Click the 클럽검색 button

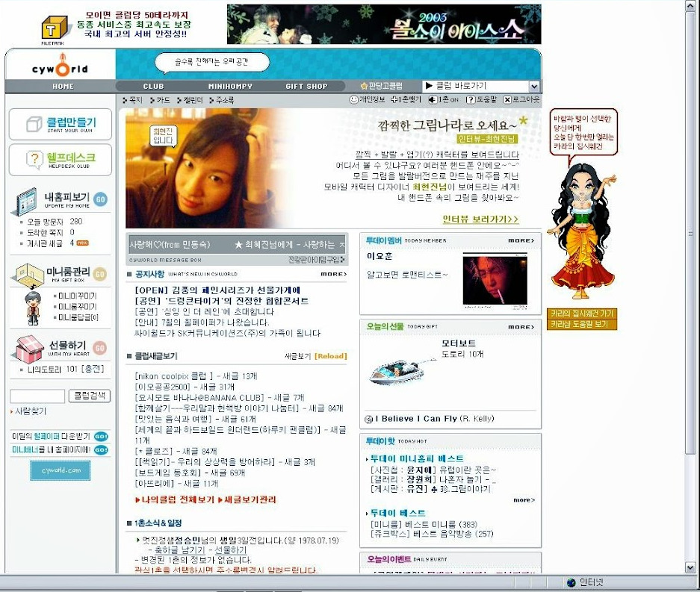click(x=90, y=396)
